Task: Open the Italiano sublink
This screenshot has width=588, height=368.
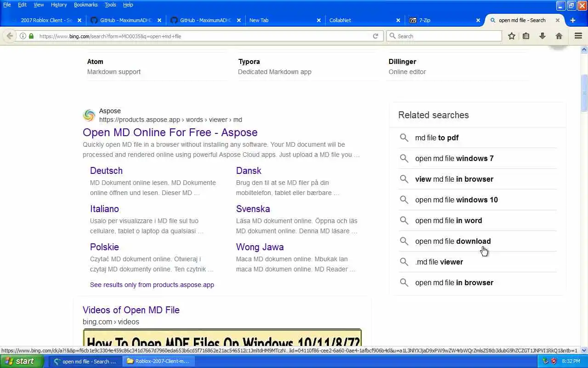Action: (x=104, y=209)
